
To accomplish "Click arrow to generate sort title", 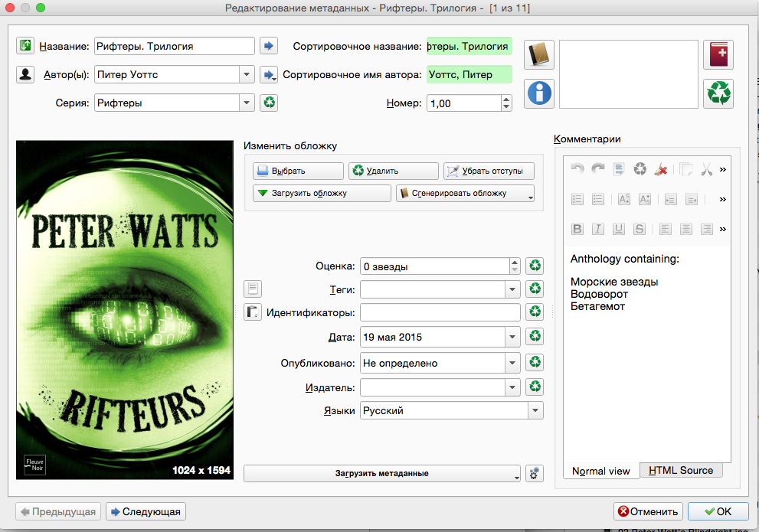I will click(x=269, y=46).
